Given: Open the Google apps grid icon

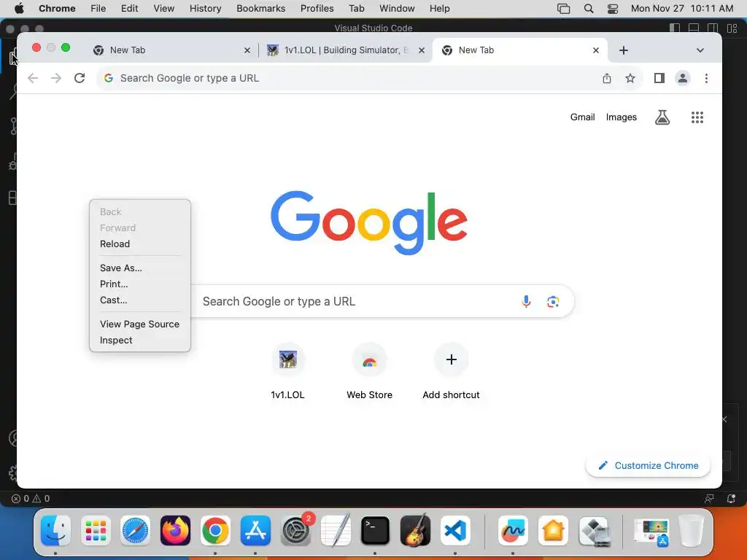Looking at the screenshot, I should [697, 117].
